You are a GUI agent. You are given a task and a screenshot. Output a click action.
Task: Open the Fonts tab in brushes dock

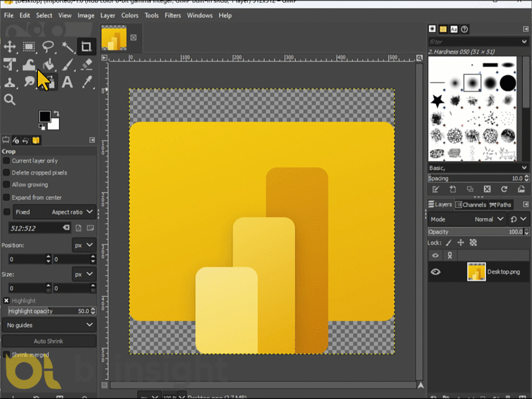click(454, 29)
